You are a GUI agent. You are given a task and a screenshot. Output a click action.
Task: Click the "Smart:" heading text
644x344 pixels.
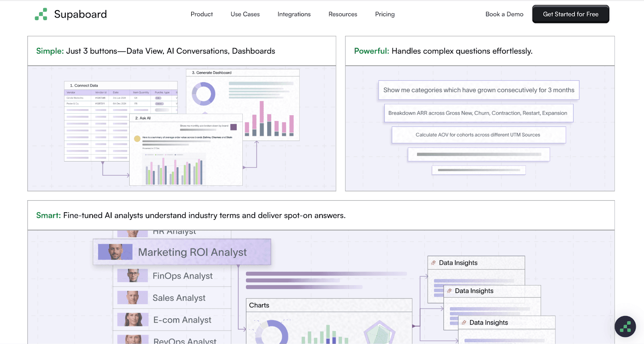[x=48, y=216]
